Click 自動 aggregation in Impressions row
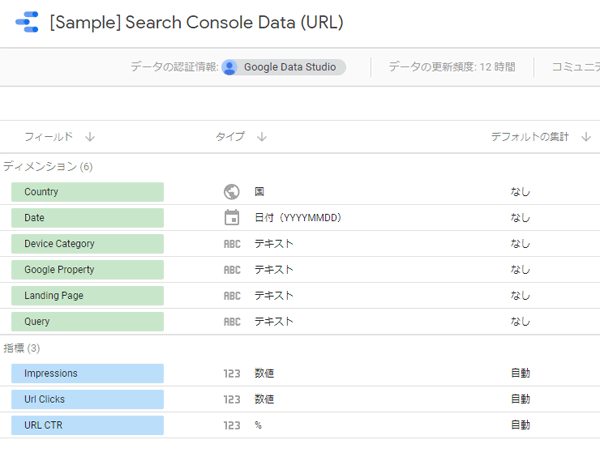 coord(520,373)
